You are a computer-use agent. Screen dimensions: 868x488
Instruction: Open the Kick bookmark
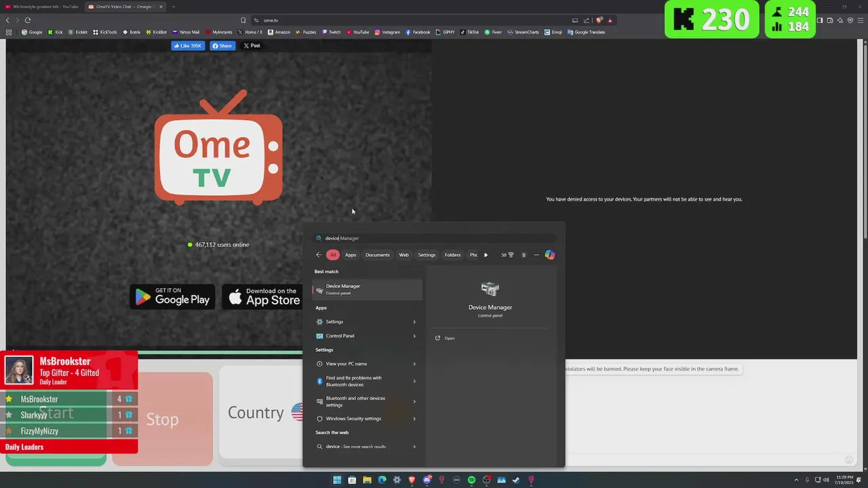coord(55,32)
